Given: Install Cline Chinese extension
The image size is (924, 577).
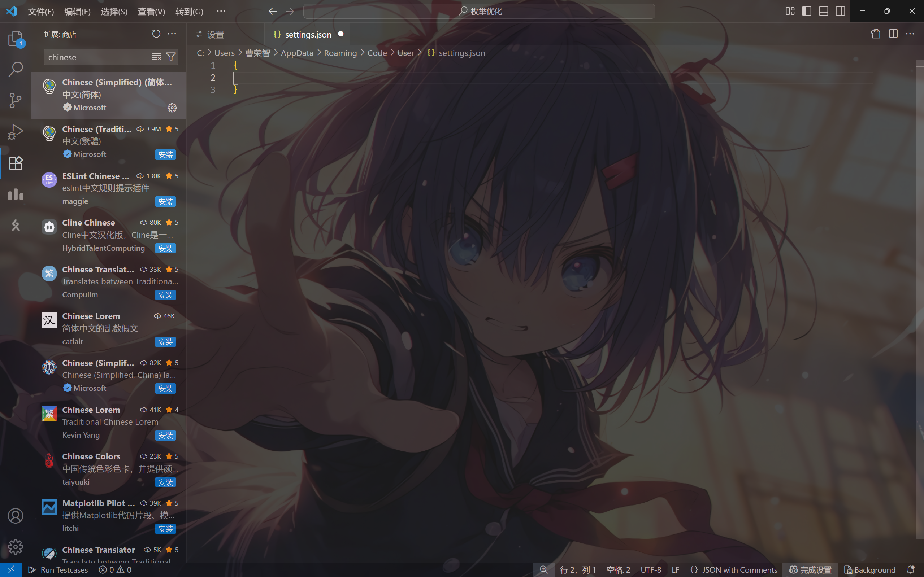Looking at the screenshot, I should (x=165, y=248).
